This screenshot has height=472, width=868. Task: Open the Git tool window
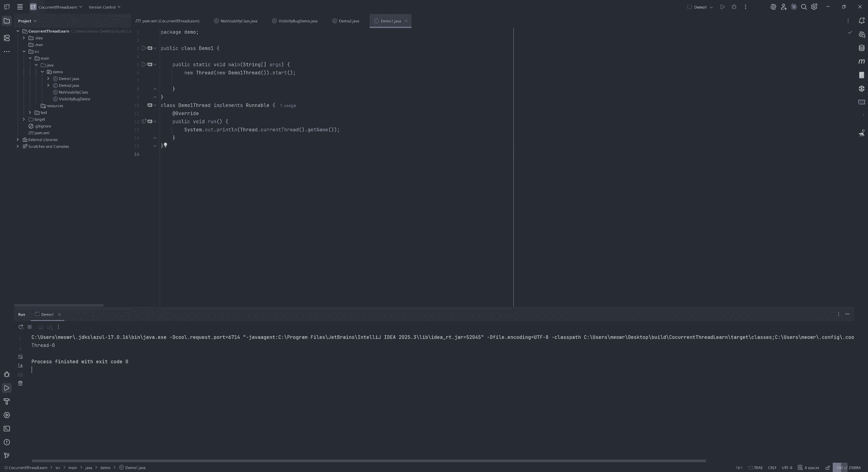tap(7, 455)
